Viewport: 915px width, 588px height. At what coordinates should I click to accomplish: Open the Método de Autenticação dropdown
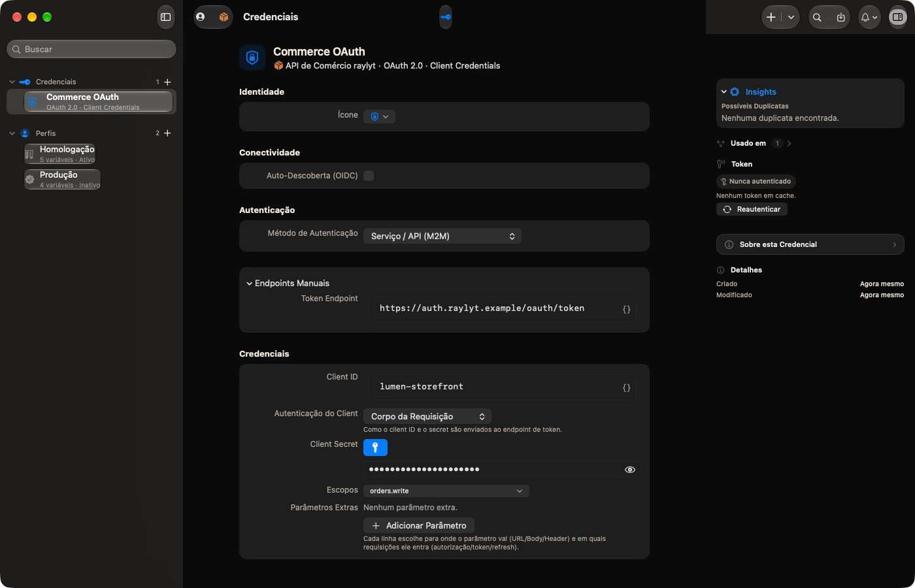(x=442, y=236)
